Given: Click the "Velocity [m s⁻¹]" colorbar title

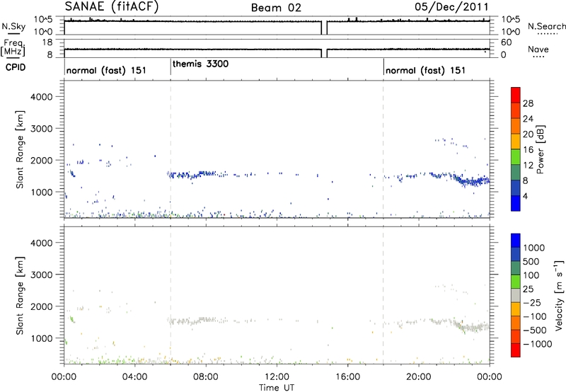Looking at the screenshot, I should (559, 295).
